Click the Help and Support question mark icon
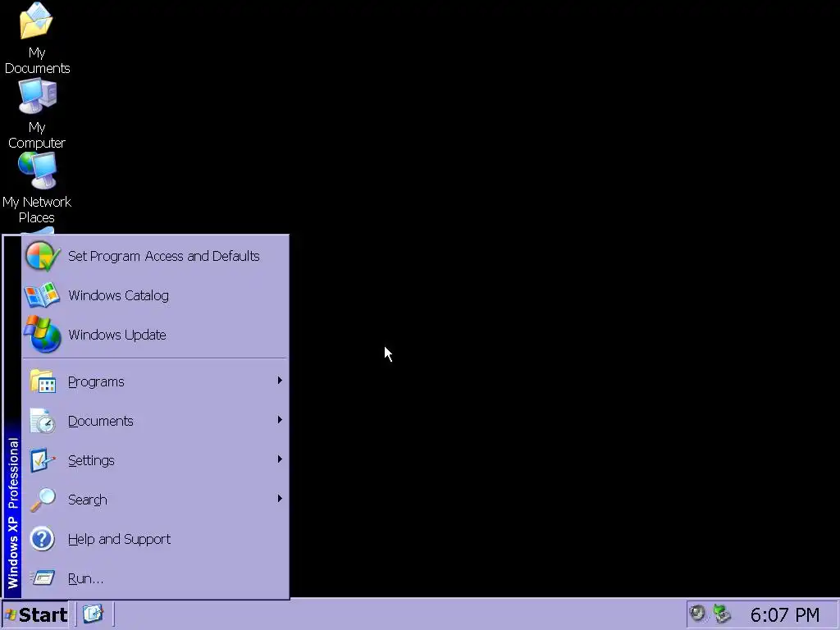Screen dimensions: 840x630 43,539
